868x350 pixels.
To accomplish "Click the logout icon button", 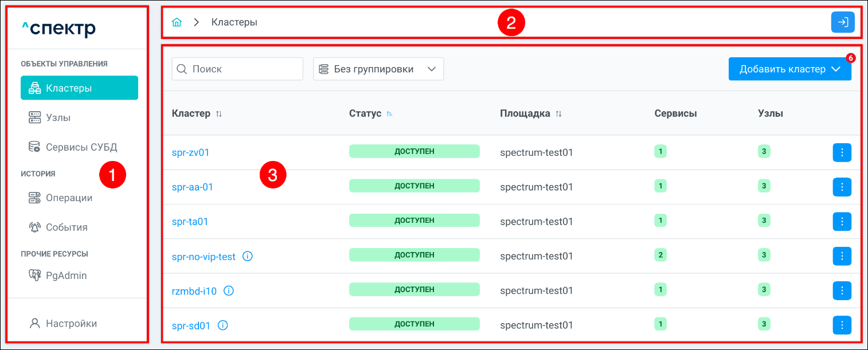I will [x=843, y=22].
